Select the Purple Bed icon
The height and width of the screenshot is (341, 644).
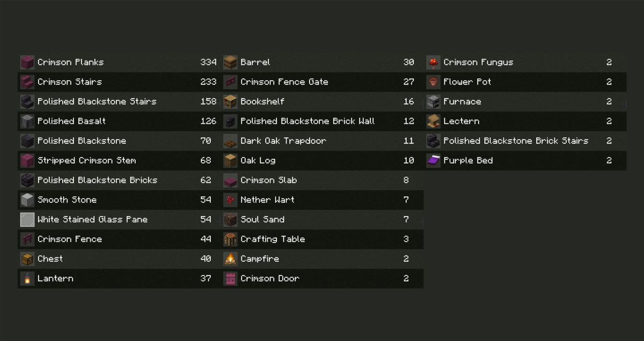coord(433,160)
